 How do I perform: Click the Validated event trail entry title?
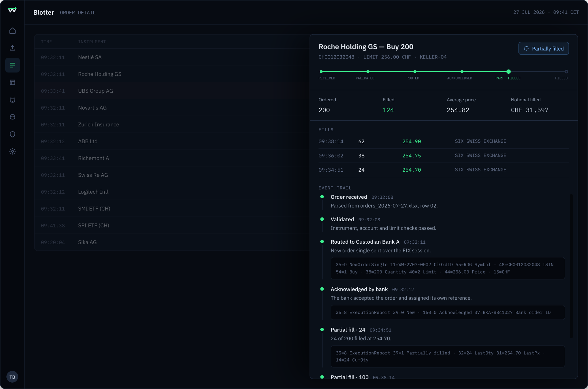coord(342,219)
